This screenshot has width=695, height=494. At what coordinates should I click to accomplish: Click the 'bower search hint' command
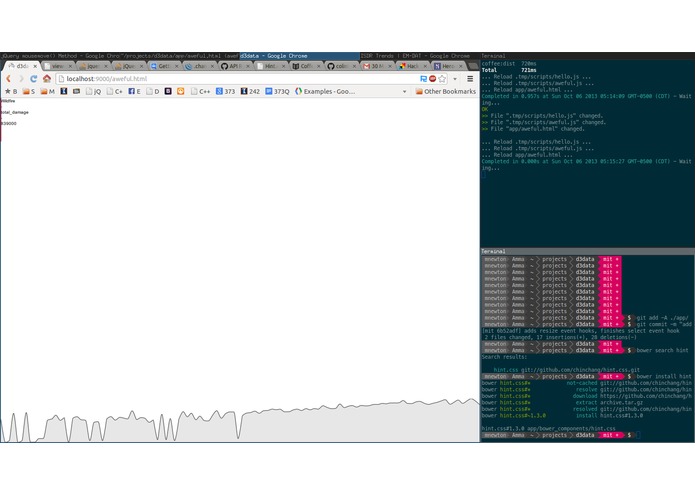point(662,350)
